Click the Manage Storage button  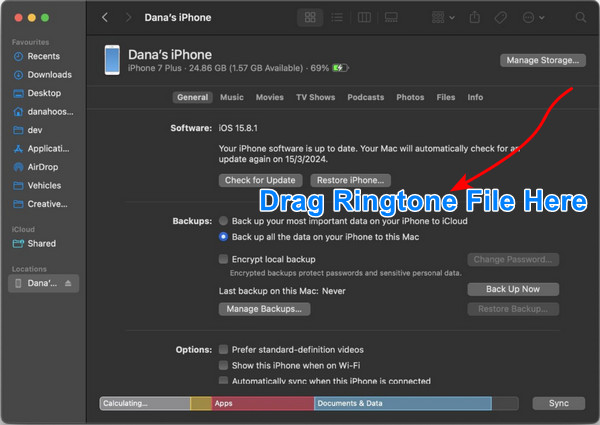[x=542, y=60]
